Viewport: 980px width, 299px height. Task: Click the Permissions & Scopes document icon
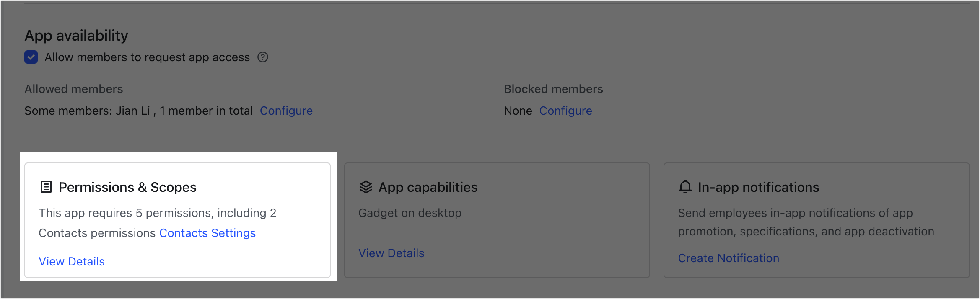point(46,187)
